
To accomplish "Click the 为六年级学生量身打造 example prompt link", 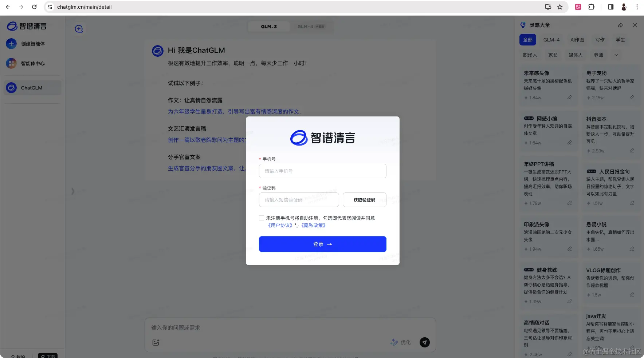I will (235, 112).
